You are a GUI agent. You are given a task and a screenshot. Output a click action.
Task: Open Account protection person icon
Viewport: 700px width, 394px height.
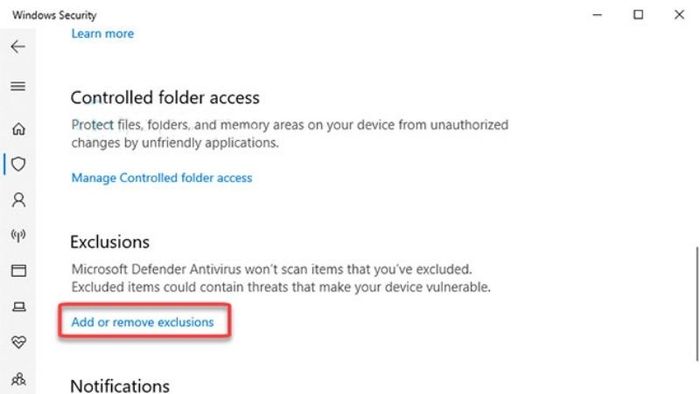tap(18, 199)
